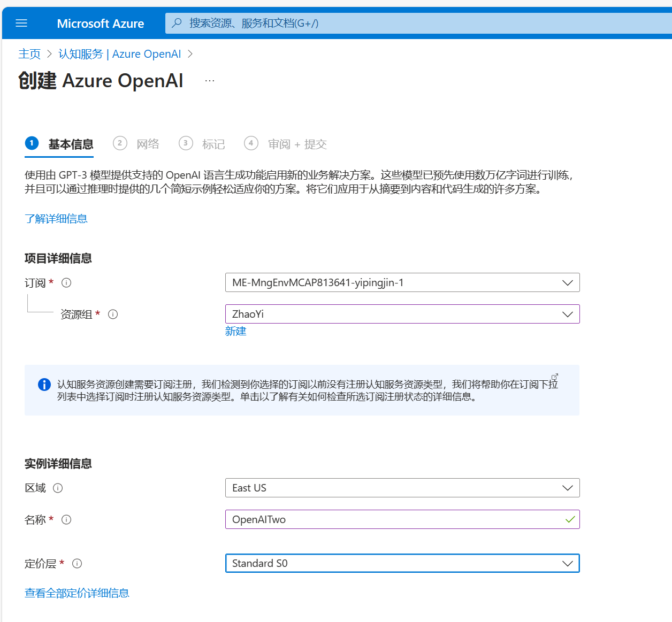Click the 区域 field label
The width and height of the screenshot is (672, 622).
[x=35, y=488]
